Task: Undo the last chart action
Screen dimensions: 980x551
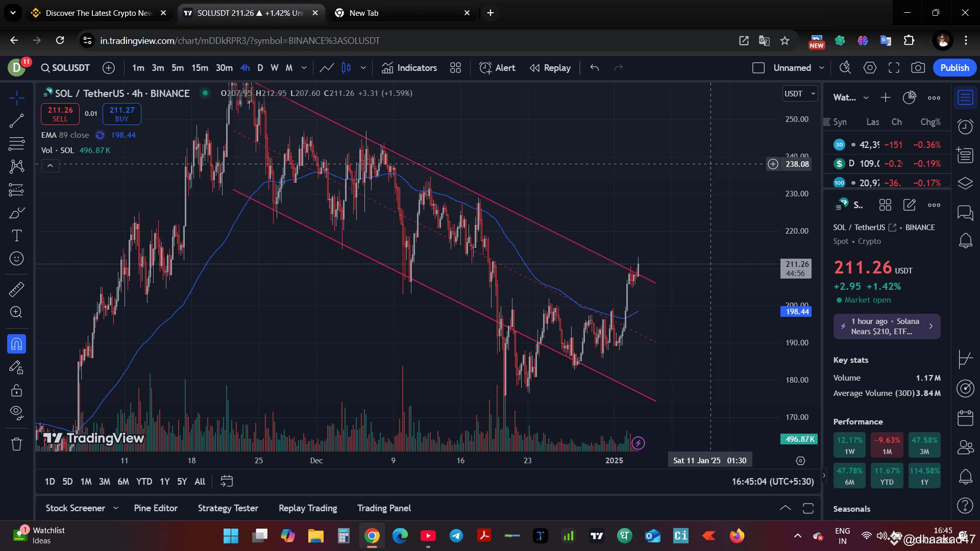Action: tap(595, 68)
